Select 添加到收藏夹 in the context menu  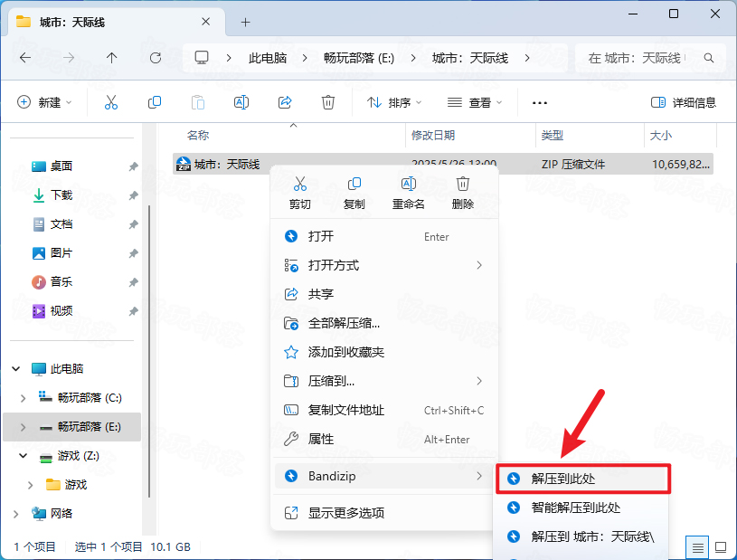click(384, 352)
